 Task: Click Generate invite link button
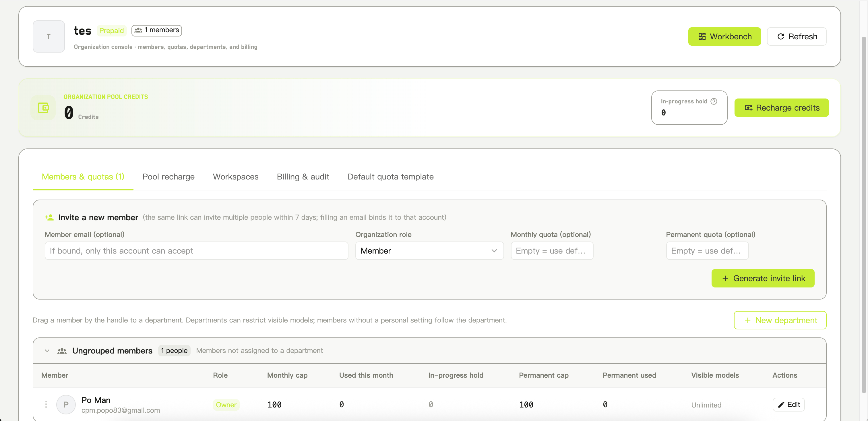coord(763,279)
